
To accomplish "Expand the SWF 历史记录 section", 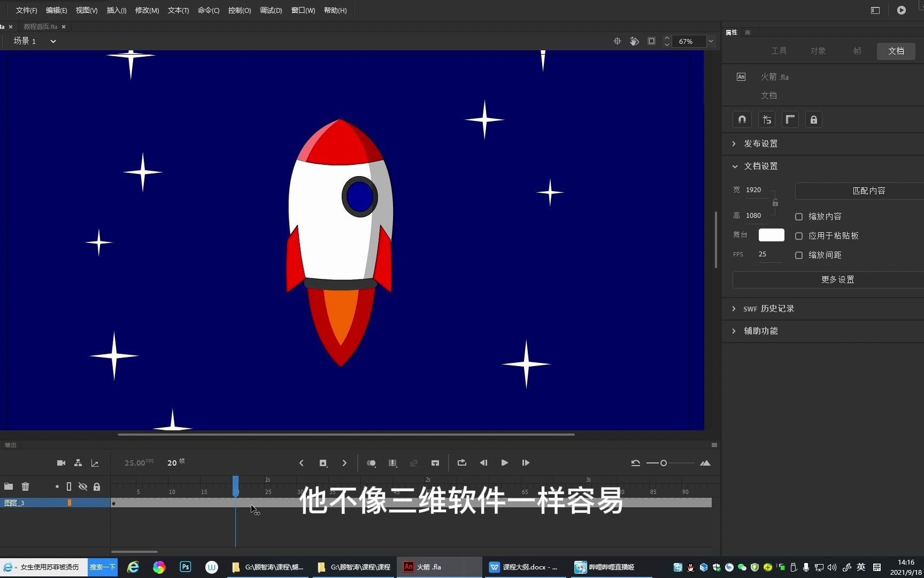I will 769,308.
